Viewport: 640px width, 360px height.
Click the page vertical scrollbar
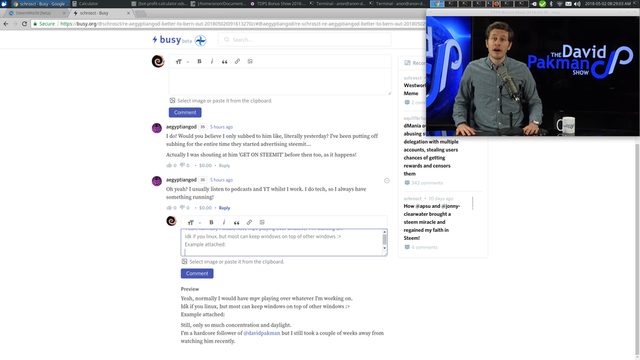[637, 245]
